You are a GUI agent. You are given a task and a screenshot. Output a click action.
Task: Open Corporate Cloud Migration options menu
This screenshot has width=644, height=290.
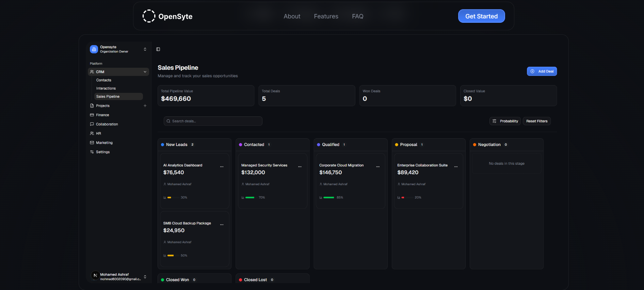pyautogui.click(x=378, y=167)
